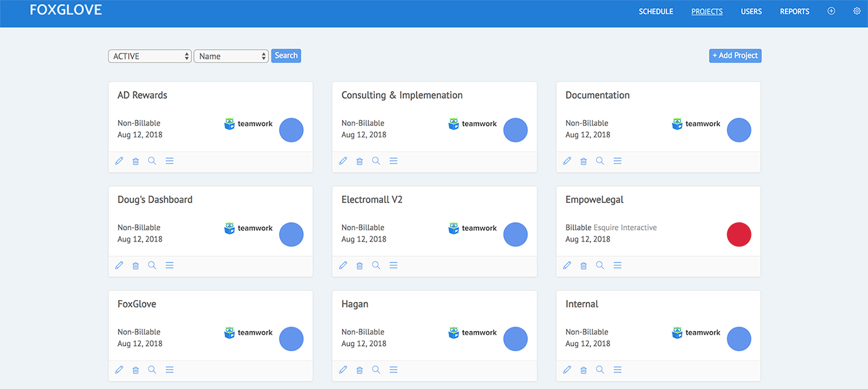Viewport: 868px width, 389px height.
Task: Click the magnifier icon on the FoxGlove card
Action: (x=152, y=370)
